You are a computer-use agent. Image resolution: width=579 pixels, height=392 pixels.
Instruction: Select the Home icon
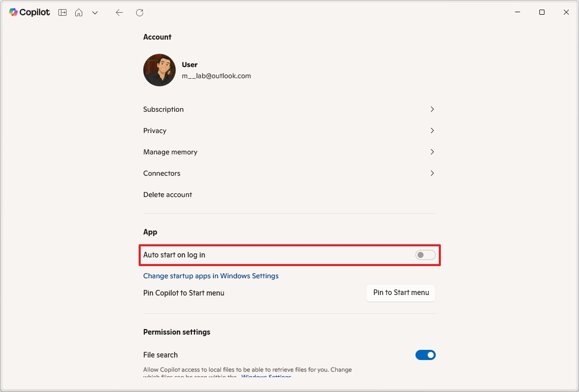point(79,12)
